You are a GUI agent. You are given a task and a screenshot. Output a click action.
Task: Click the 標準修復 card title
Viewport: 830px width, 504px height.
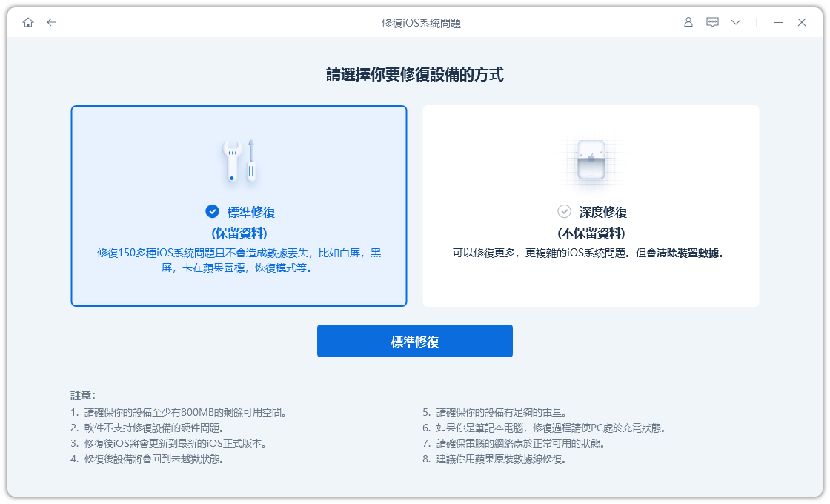pos(251,212)
